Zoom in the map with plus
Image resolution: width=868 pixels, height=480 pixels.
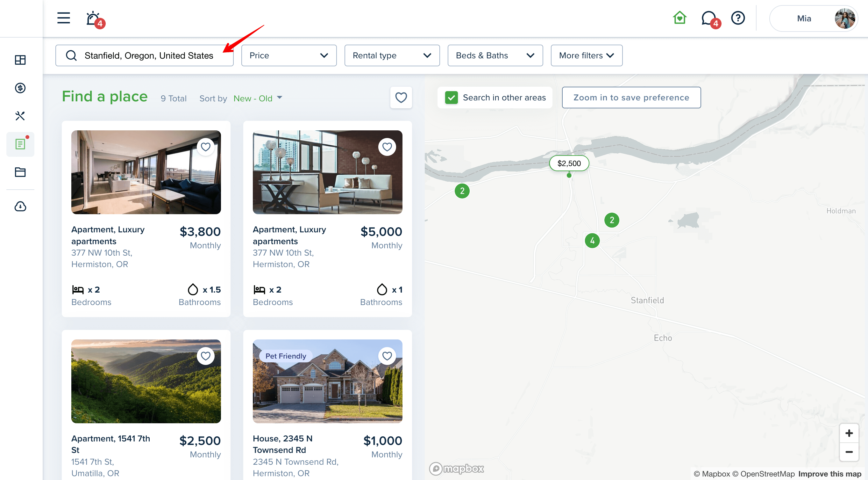pos(849,433)
